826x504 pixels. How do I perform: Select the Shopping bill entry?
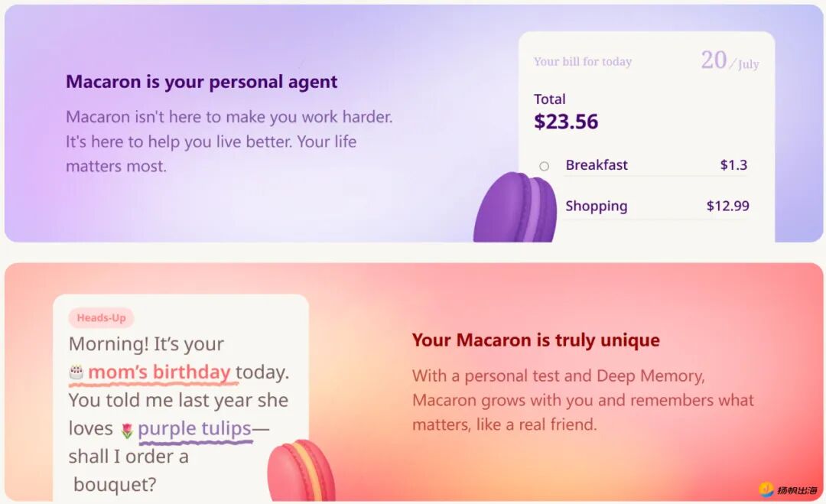596,206
